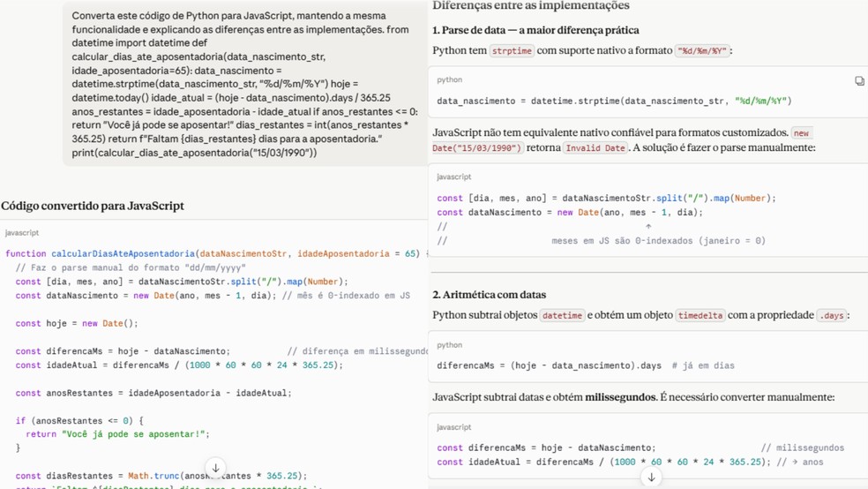Click the function name calcularDiasAteAposentadoria

click(x=123, y=253)
